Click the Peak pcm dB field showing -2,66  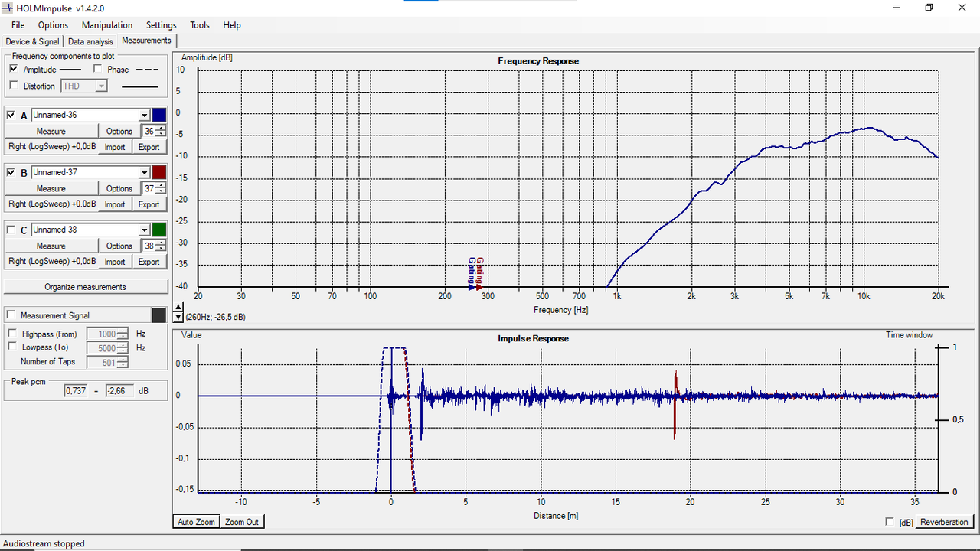click(x=119, y=391)
